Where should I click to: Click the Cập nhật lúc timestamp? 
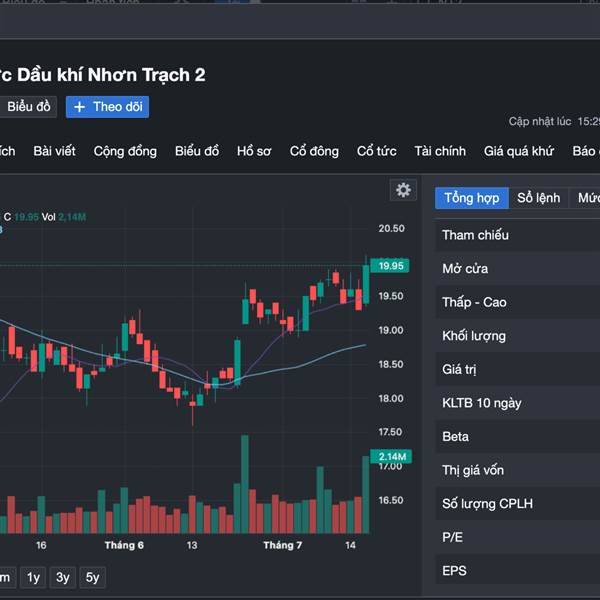pyautogui.click(x=554, y=122)
